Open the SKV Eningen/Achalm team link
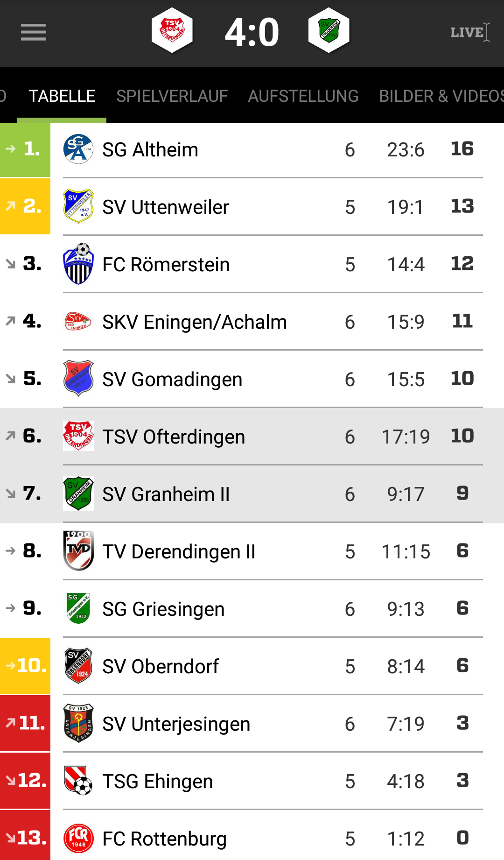504x860 pixels. point(194,322)
